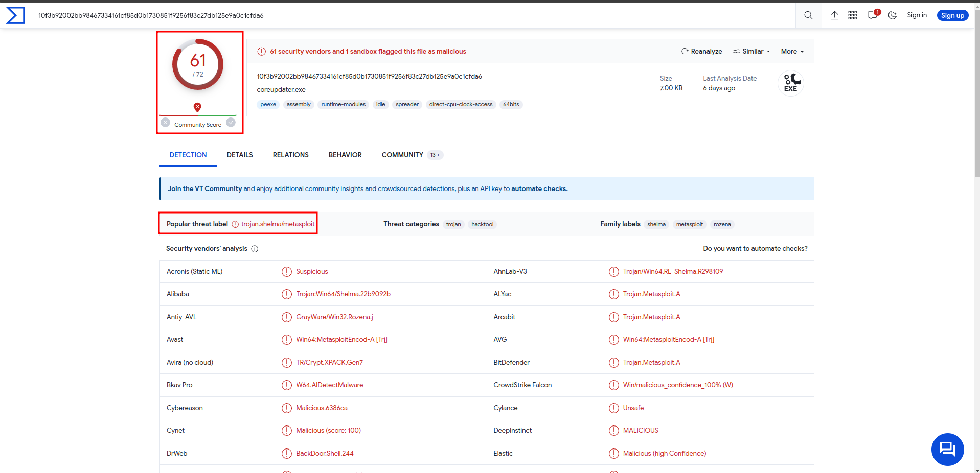Click the 61/72 detection score gauge
Screen dimensions: 980x473
(198, 65)
